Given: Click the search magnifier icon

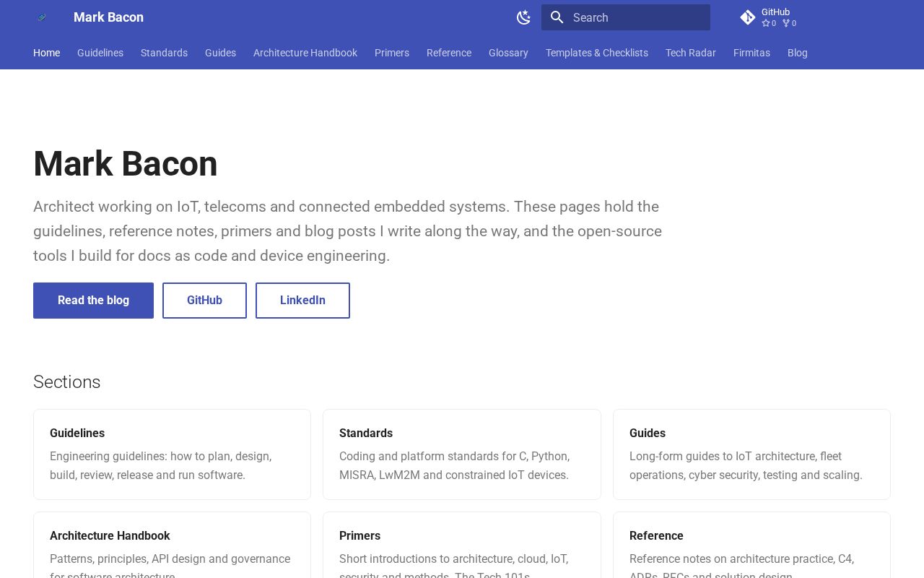Looking at the screenshot, I should (557, 17).
